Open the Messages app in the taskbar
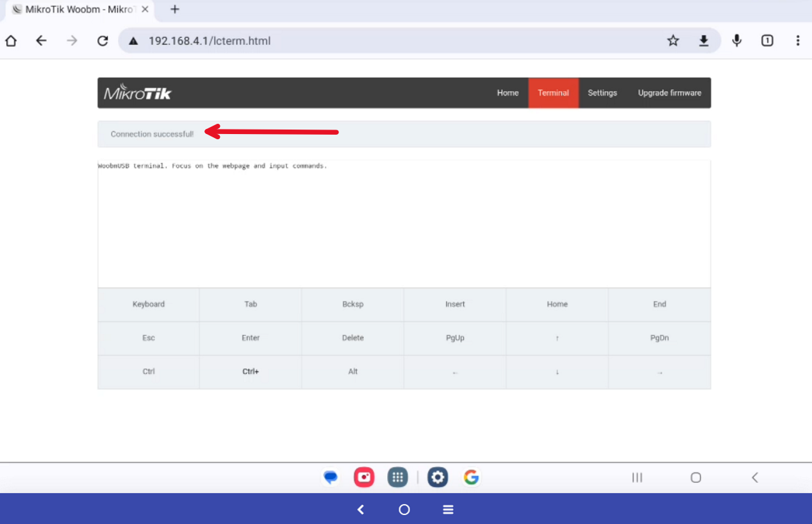The height and width of the screenshot is (524, 812). [x=331, y=477]
